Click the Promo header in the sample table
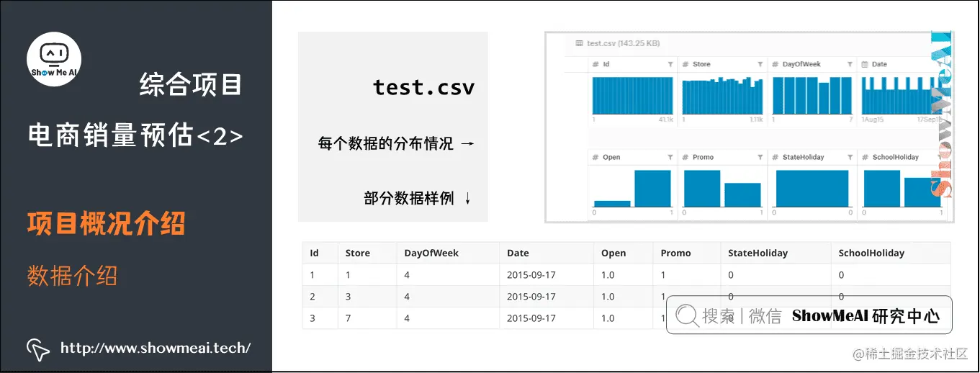 point(675,253)
